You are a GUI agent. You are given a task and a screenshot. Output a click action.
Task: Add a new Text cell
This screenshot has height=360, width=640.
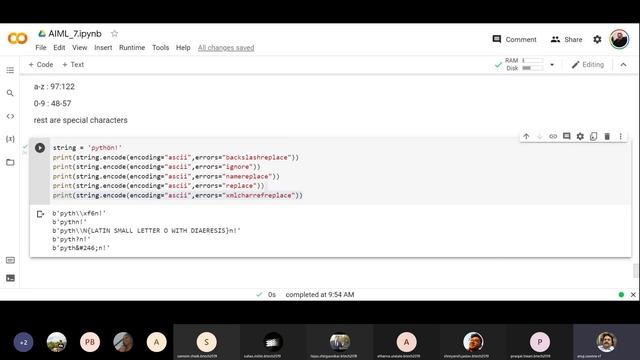point(73,64)
